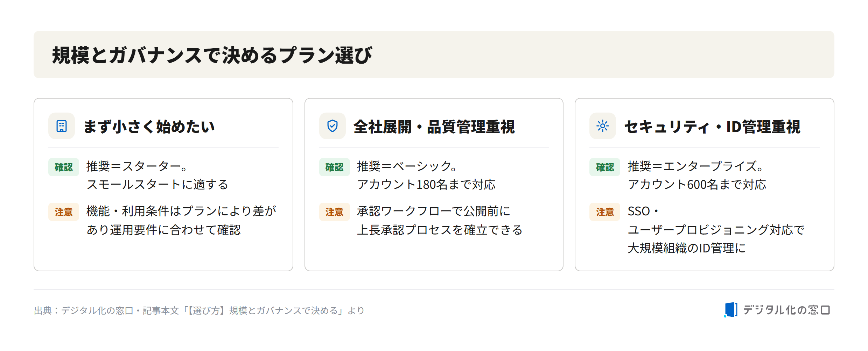Click the orange 注意 badge in the first card
Screen dimensions: 868x351
click(x=64, y=212)
